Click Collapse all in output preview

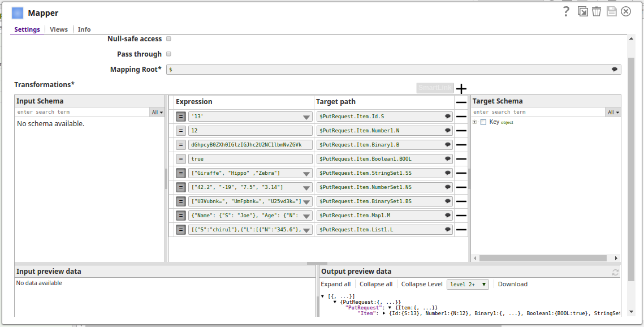(x=376, y=284)
